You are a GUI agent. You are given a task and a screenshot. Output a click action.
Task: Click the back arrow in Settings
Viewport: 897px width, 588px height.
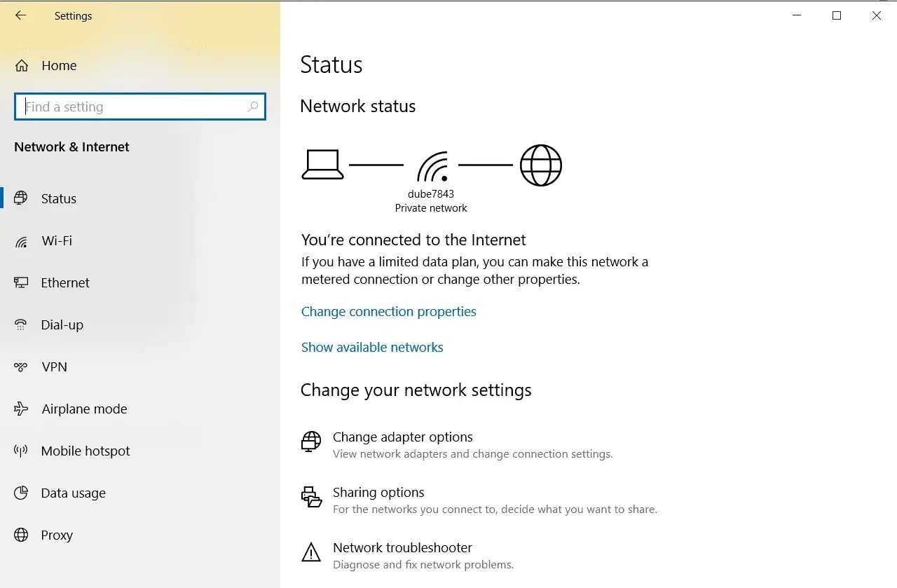coord(20,15)
